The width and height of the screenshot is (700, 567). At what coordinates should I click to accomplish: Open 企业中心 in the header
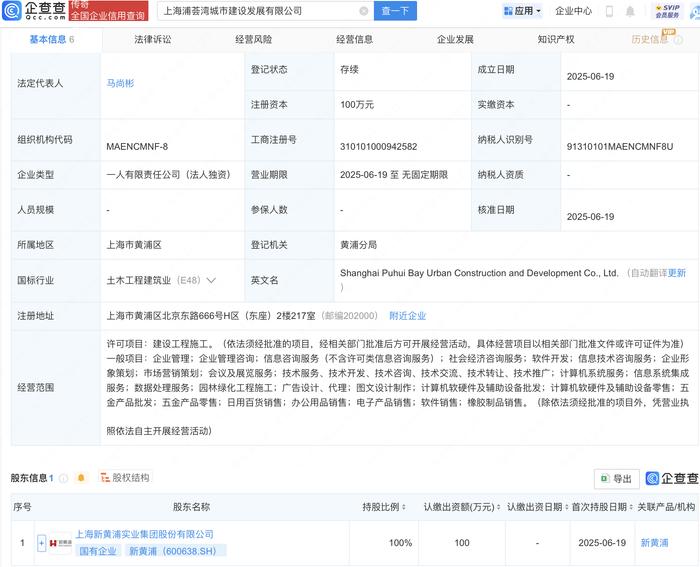(573, 11)
